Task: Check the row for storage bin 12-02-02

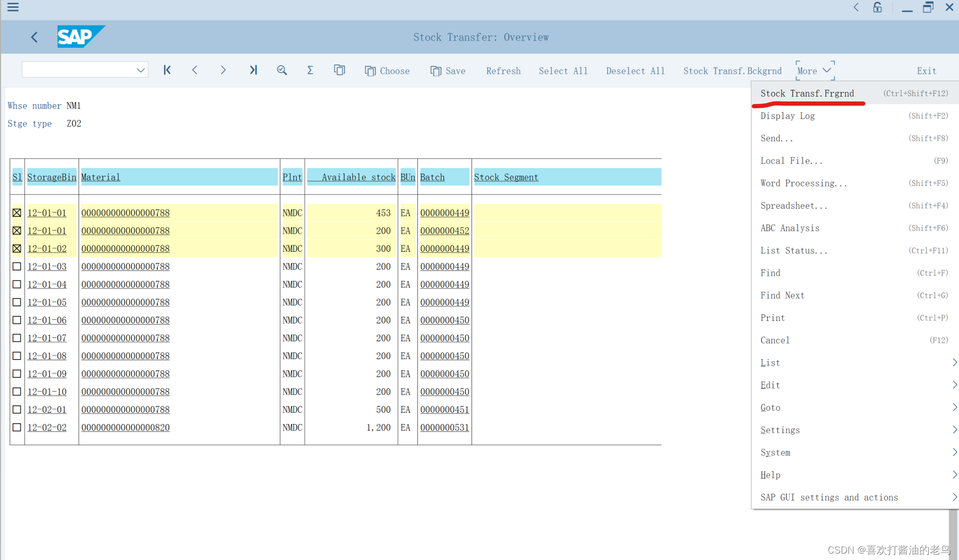Action: [x=16, y=427]
